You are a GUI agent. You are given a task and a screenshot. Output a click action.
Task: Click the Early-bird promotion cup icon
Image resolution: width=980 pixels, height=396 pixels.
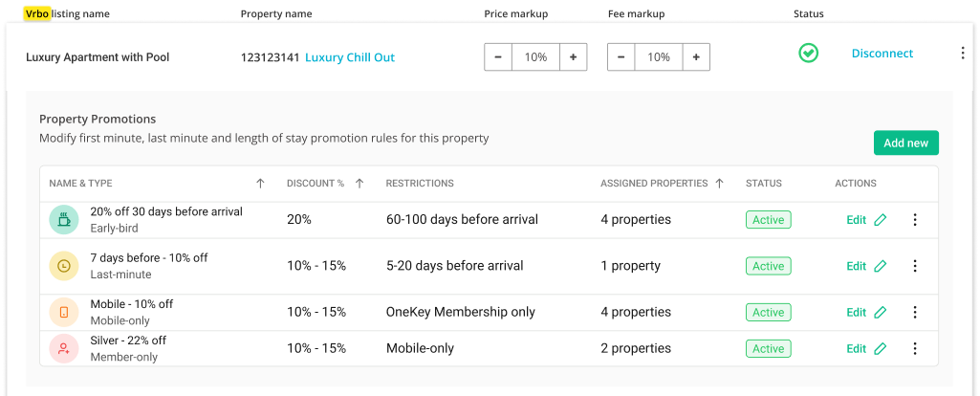tap(64, 220)
